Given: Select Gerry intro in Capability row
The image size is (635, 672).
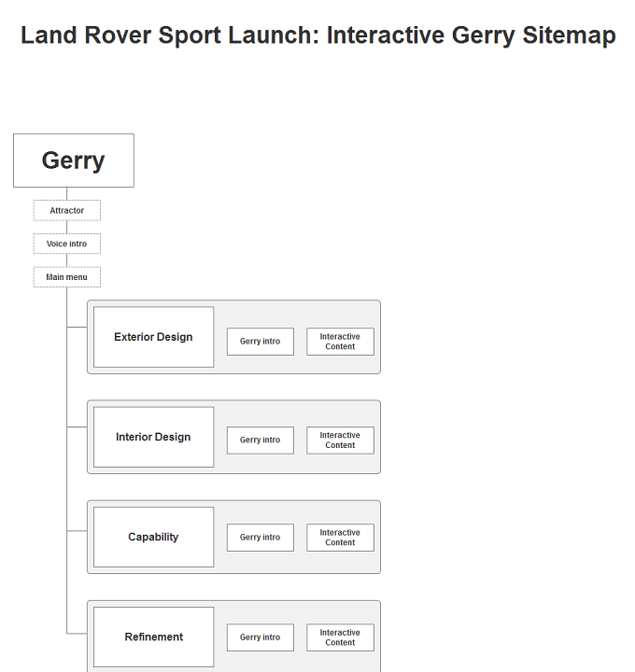Looking at the screenshot, I should point(261,538).
